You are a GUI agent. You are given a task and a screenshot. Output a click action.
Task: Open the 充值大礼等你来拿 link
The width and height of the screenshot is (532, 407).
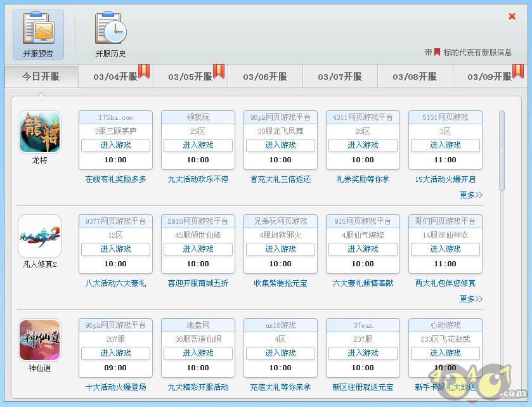[281, 387]
